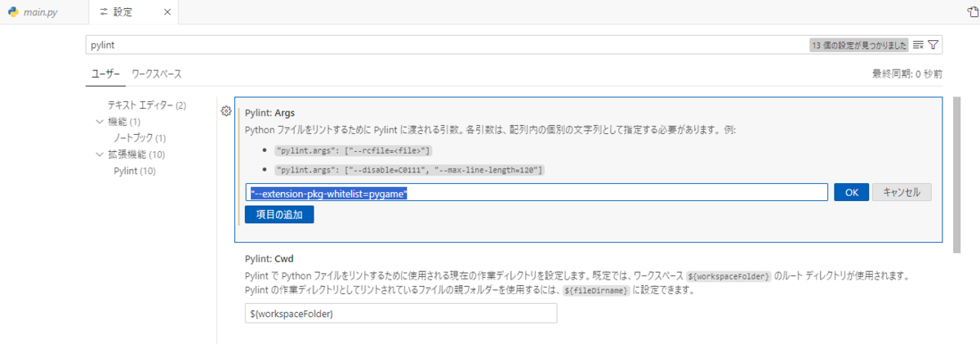Click the Python file icon on main.py tab
Image resolution: width=980 pixels, height=344 pixels.
click(12, 12)
